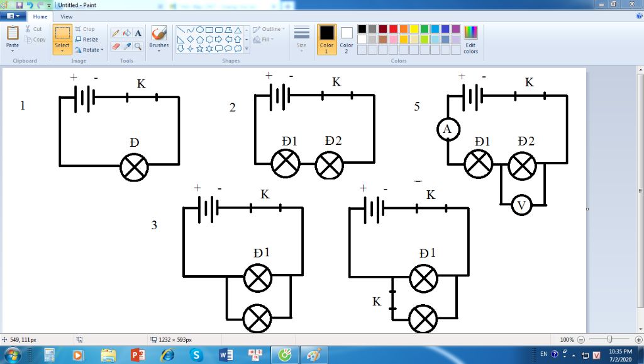Open Customize Quick Access Toolbar dropdown
Image resolution: width=644 pixels, height=364 pixels.
[49, 6]
